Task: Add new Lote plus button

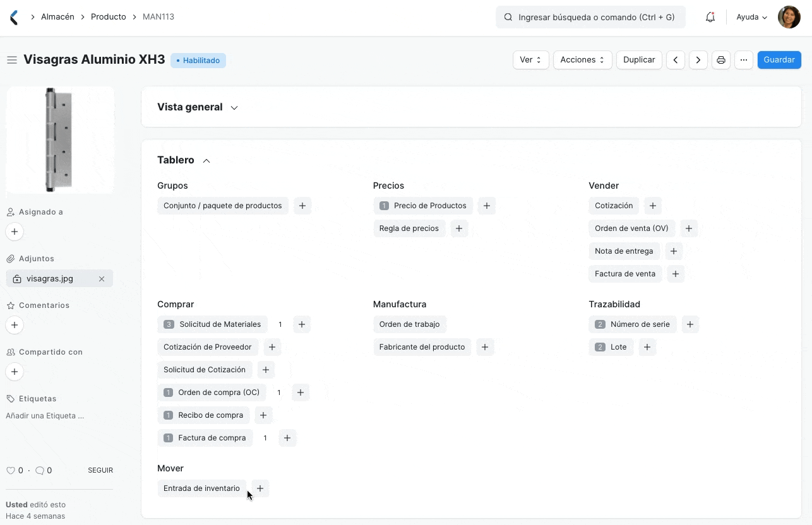Action: [x=647, y=347]
